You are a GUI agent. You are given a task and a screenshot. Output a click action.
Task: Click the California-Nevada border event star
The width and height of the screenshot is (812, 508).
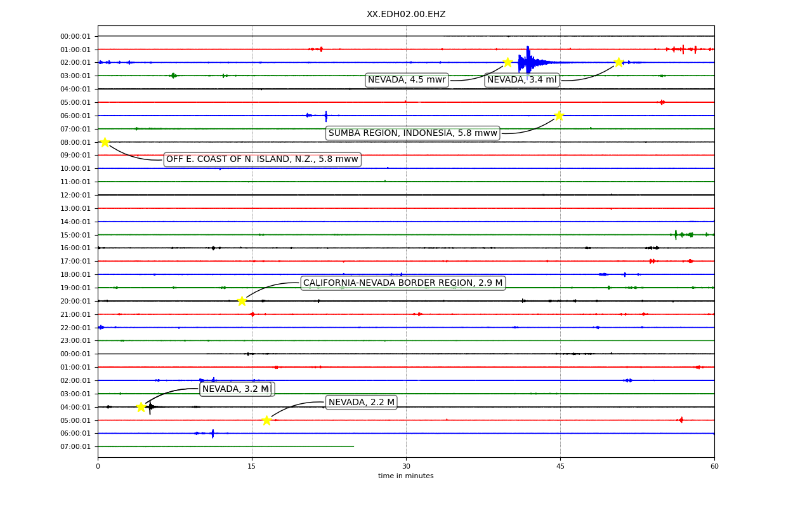pyautogui.click(x=242, y=301)
